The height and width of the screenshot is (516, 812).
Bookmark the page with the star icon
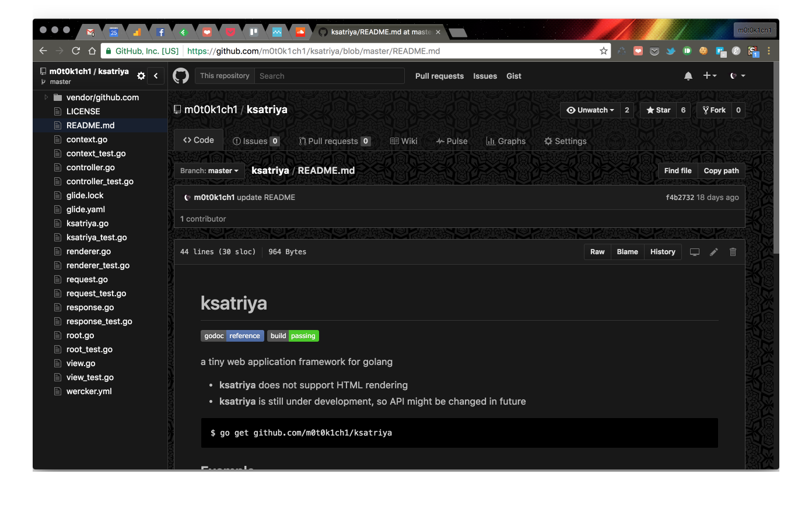[x=603, y=51]
